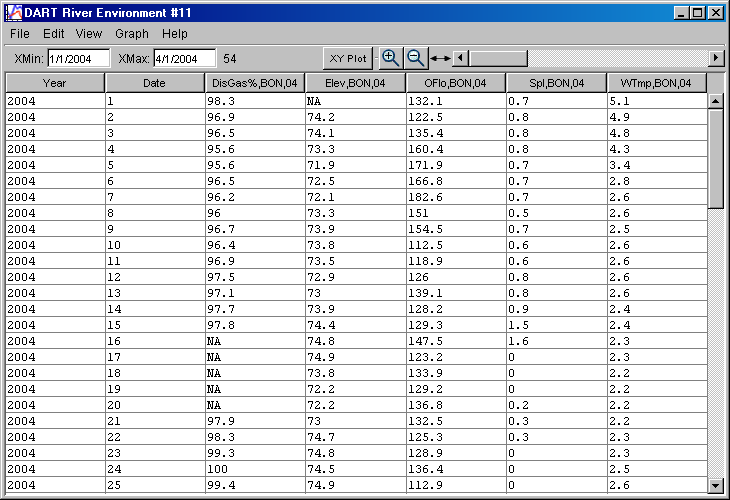Click the horizontal pan double-arrow icon
Screen dimensions: 730x500
[440, 59]
